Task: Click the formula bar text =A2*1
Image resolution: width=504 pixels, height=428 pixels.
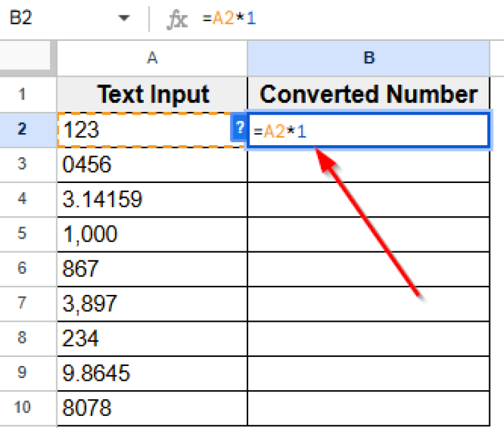Action: pyautogui.click(x=229, y=18)
